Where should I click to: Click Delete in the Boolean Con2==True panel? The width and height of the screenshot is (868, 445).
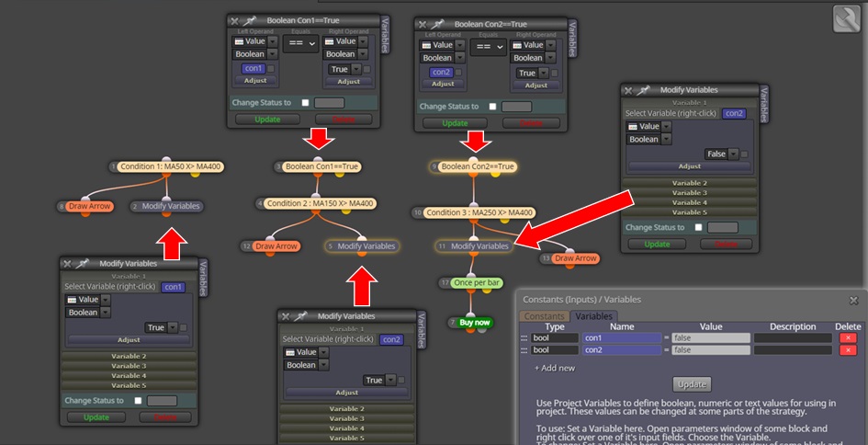pyautogui.click(x=531, y=123)
